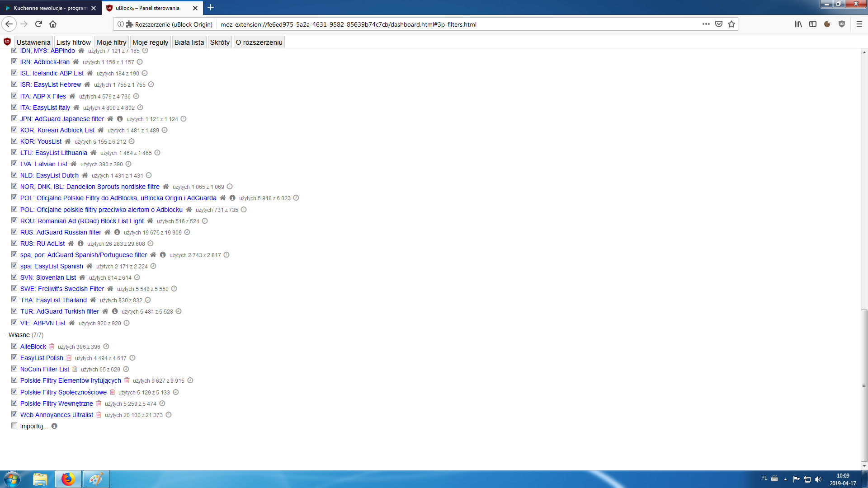Image resolution: width=868 pixels, height=488 pixels.
Task: Uncheck the KOR: YousList filter list
Action: 14,141
